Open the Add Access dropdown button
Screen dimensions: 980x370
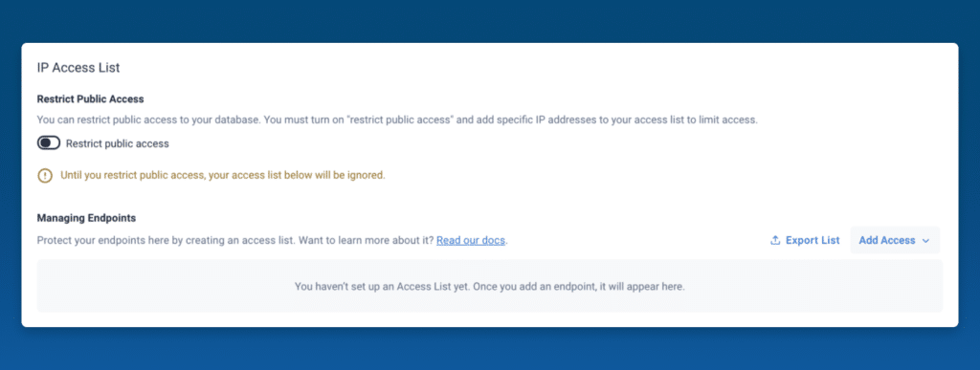click(895, 240)
